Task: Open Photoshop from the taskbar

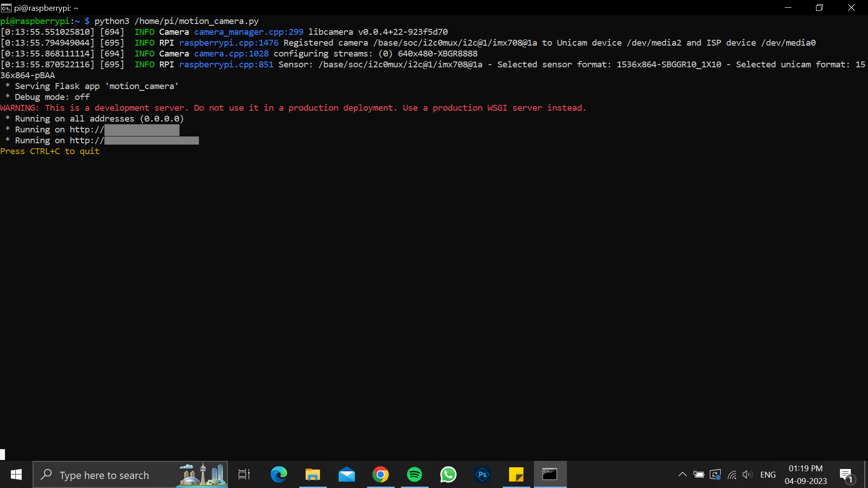Action: click(x=482, y=474)
